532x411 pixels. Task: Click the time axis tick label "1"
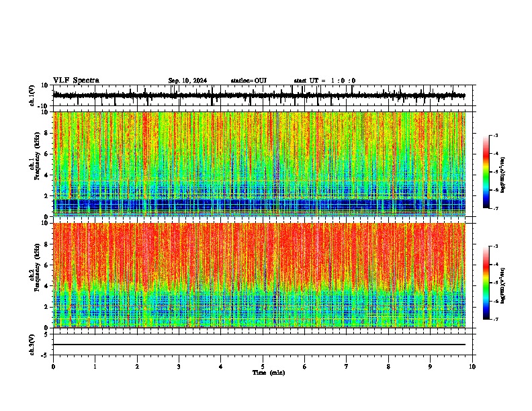(95, 367)
